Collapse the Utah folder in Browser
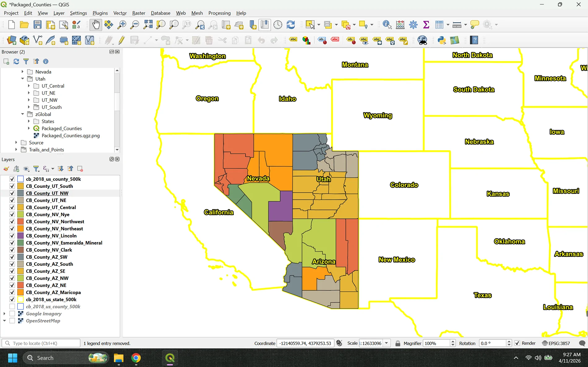The image size is (588, 367). [x=22, y=79]
